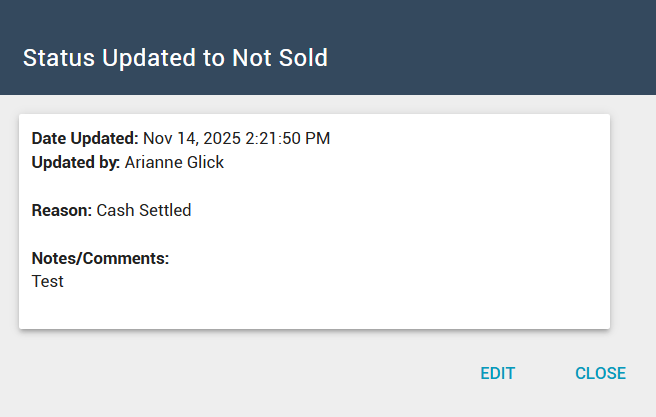
Task: Click the EDIT button
Action: click(x=497, y=374)
